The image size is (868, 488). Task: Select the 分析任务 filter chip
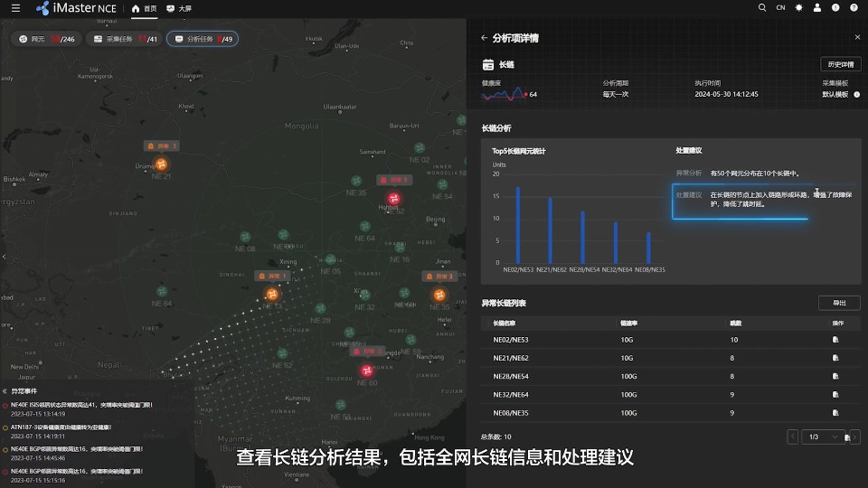point(203,39)
